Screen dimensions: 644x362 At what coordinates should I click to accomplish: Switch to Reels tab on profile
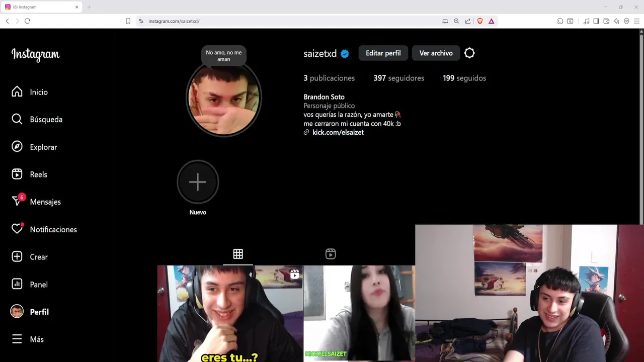tap(331, 254)
